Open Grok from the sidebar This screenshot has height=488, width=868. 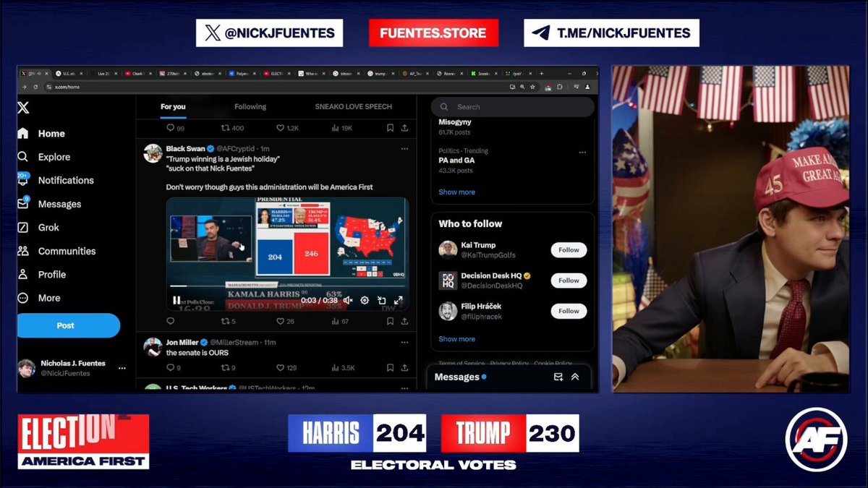pos(38,227)
